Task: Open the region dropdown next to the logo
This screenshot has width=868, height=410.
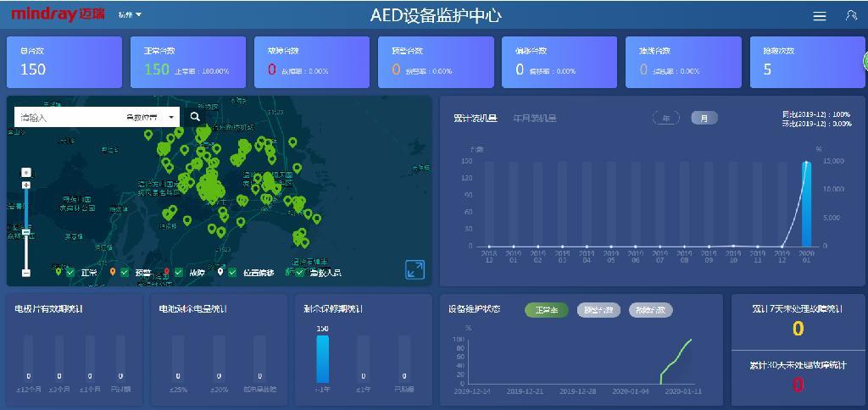Action: [130, 15]
